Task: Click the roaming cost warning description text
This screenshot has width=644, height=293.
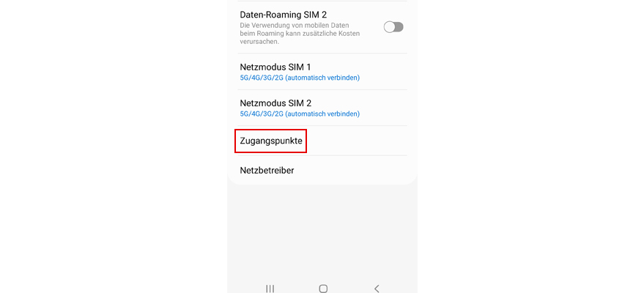Action: tap(300, 34)
